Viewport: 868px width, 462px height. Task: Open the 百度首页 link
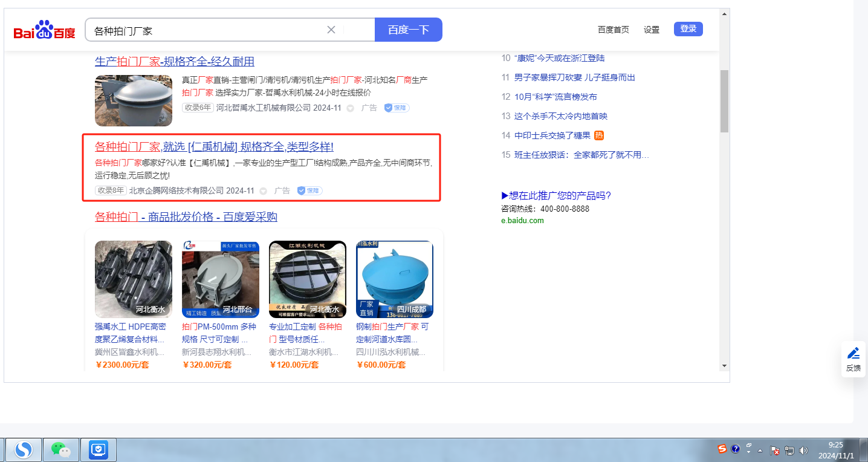click(x=614, y=30)
